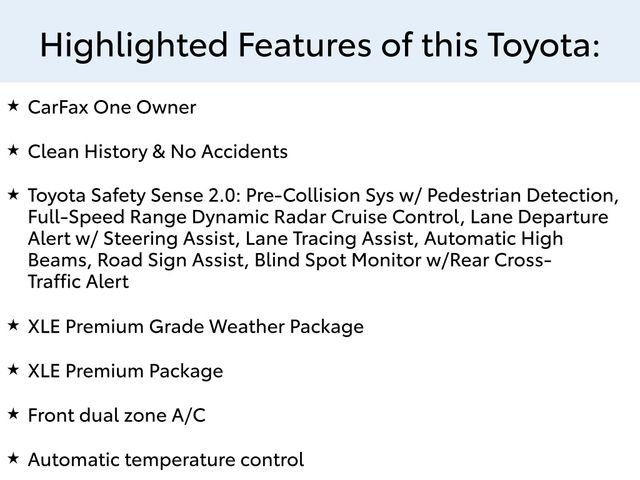Select the Front dual zone A/C text
640x480 pixels.
point(117,415)
